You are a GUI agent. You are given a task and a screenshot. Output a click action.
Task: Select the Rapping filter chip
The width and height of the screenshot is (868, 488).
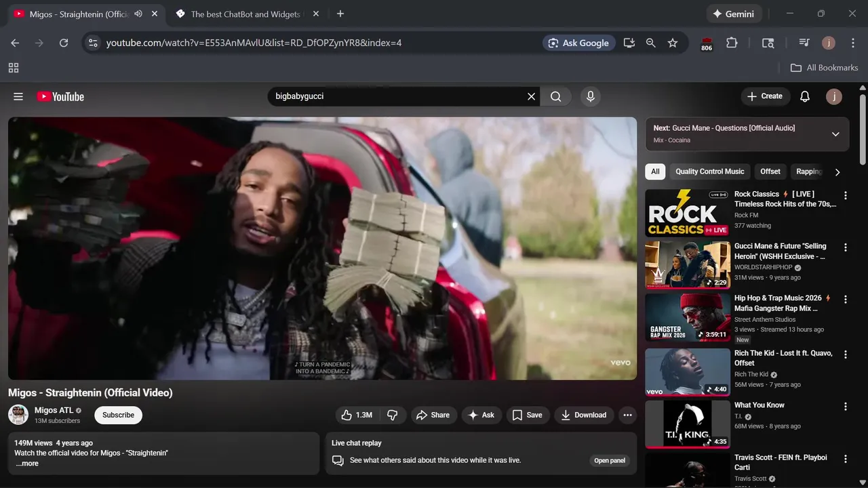tap(809, 171)
